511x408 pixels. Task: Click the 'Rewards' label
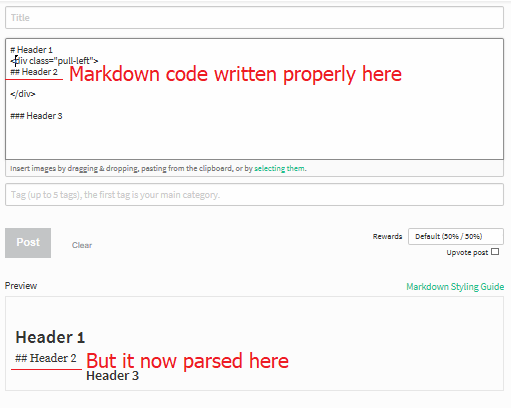(387, 236)
